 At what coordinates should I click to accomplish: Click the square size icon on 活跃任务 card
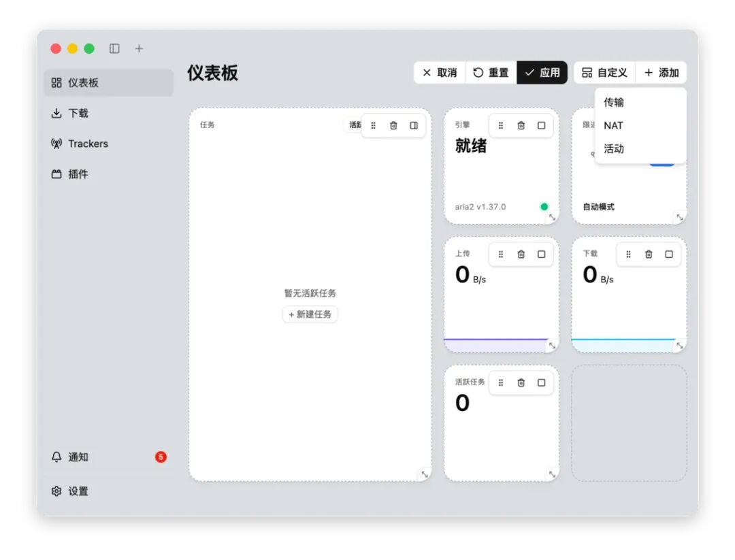pos(542,383)
